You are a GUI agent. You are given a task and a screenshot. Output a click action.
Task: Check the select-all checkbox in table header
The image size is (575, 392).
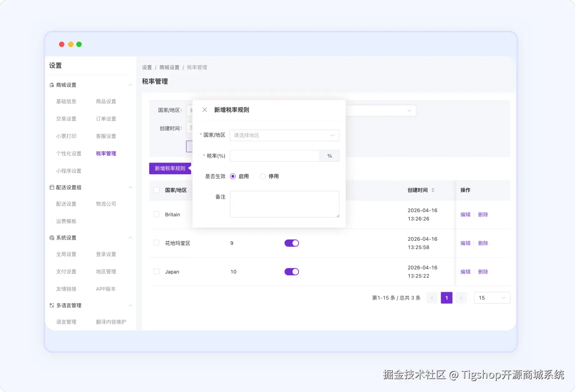(x=156, y=190)
